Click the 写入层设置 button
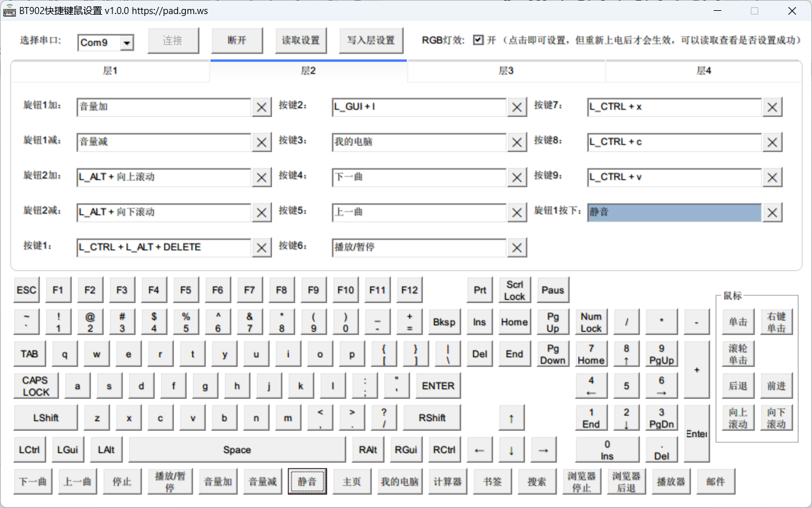The height and width of the screenshot is (508, 812). click(371, 40)
